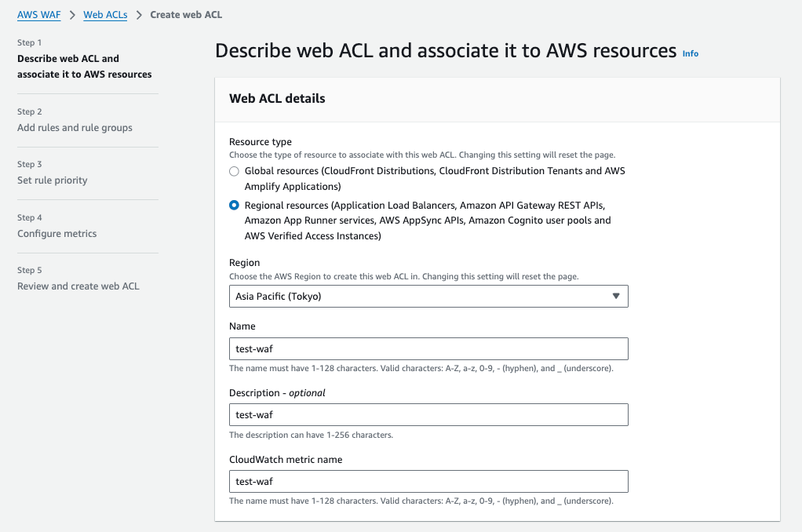Go to Step 5 Review and create web ACL
The image size is (802, 532).
click(x=78, y=286)
